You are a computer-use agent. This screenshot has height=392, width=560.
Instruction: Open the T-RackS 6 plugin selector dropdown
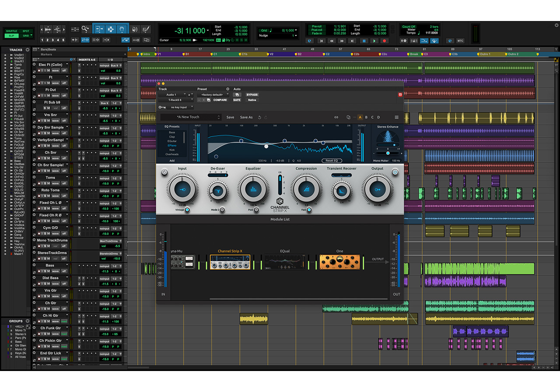pyautogui.click(x=176, y=100)
